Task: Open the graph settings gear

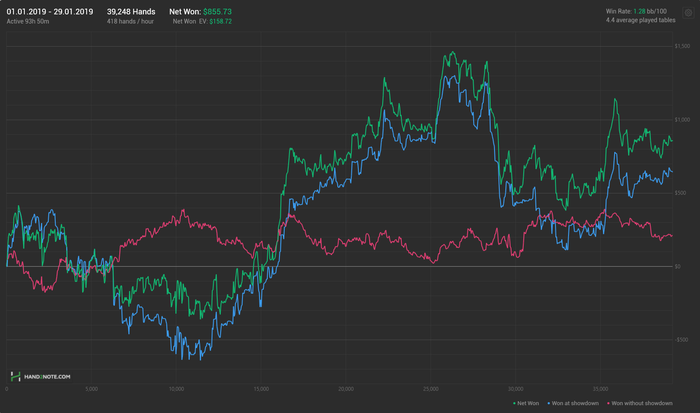Action: tap(688, 13)
